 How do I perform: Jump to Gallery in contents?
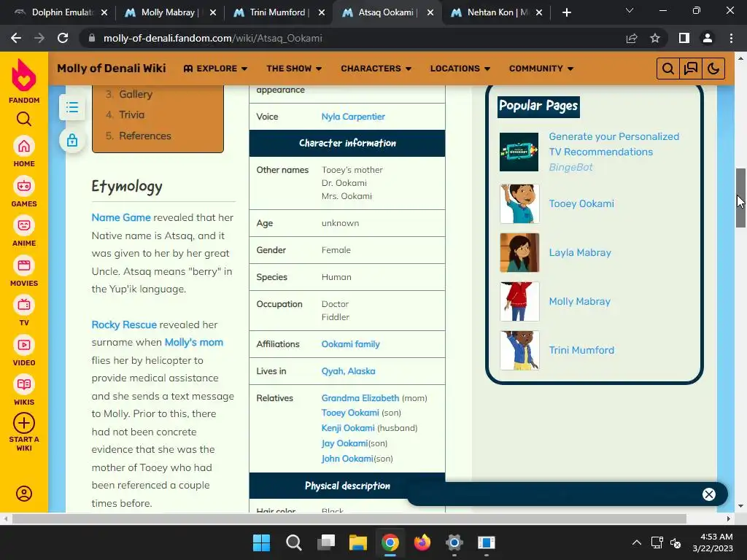(136, 94)
